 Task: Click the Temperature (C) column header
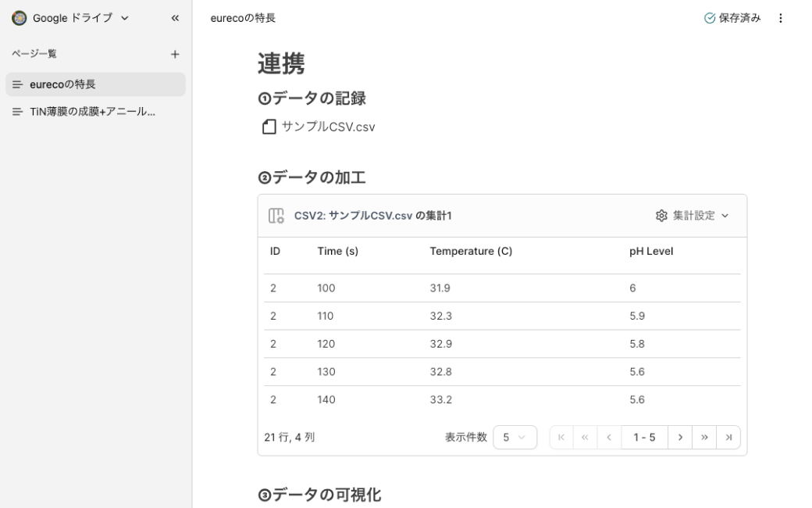click(x=471, y=252)
